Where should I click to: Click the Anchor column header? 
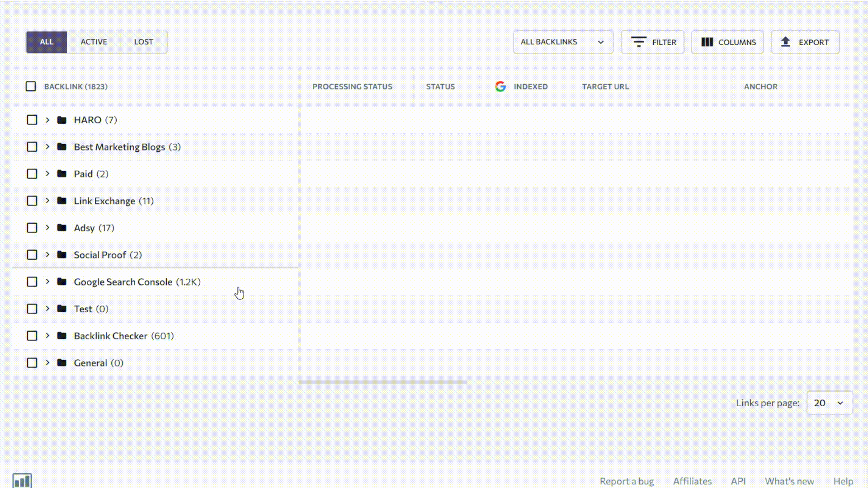tap(760, 86)
